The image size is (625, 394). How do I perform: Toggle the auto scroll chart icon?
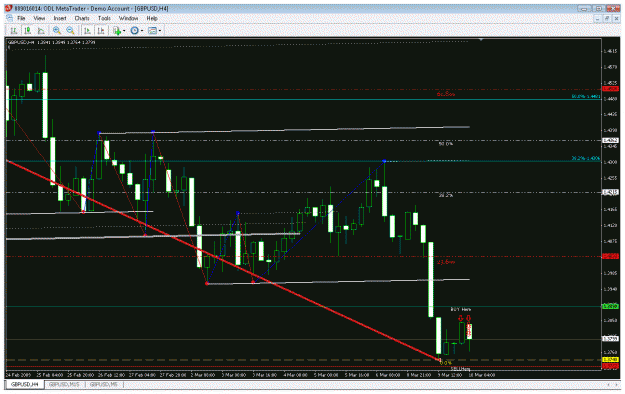[87, 31]
